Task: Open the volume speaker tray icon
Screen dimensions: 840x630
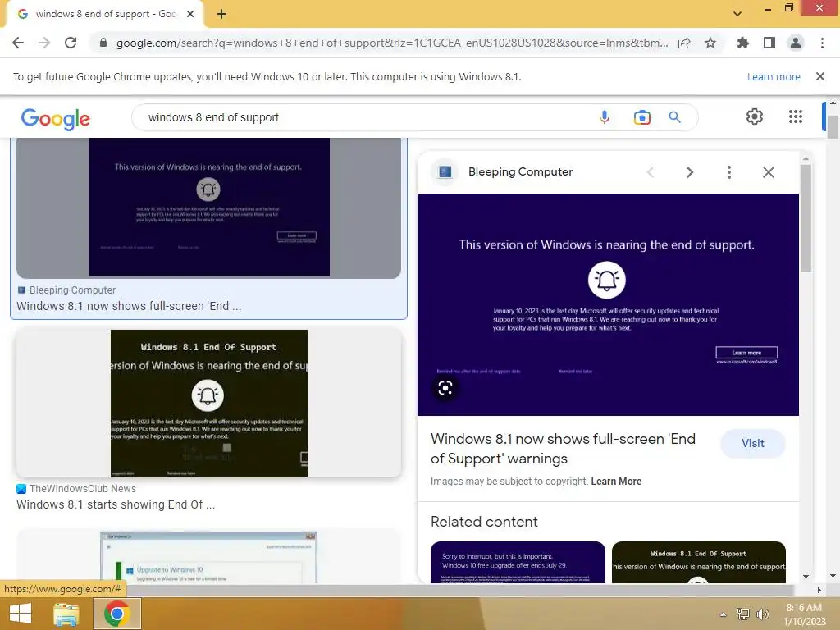Action: click(x=762, y=614)
